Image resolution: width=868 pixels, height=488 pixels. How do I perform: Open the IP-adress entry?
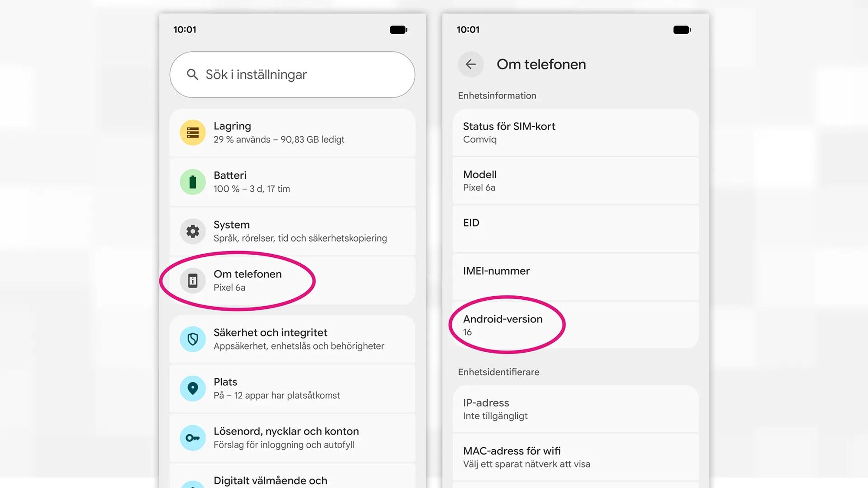pos(575,409)
